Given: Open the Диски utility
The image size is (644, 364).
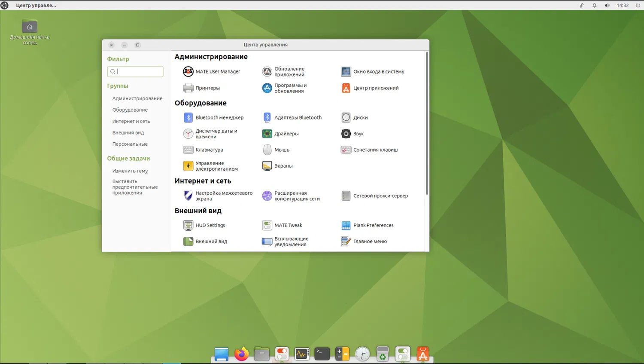Looking at the screenshot, I should pos(355,117).
